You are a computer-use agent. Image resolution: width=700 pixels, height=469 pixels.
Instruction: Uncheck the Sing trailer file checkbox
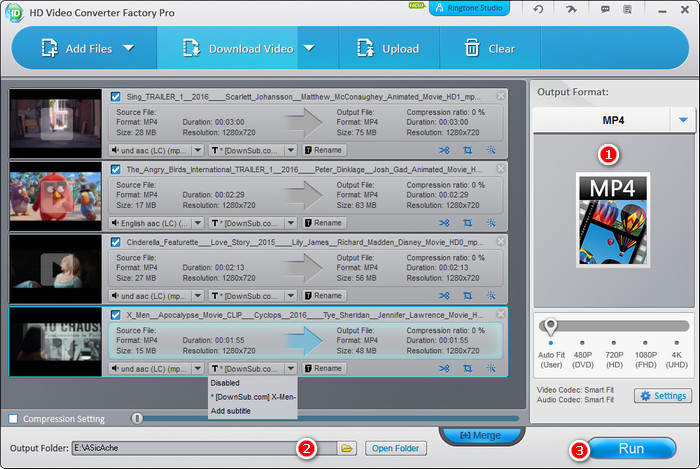point(116,97)
